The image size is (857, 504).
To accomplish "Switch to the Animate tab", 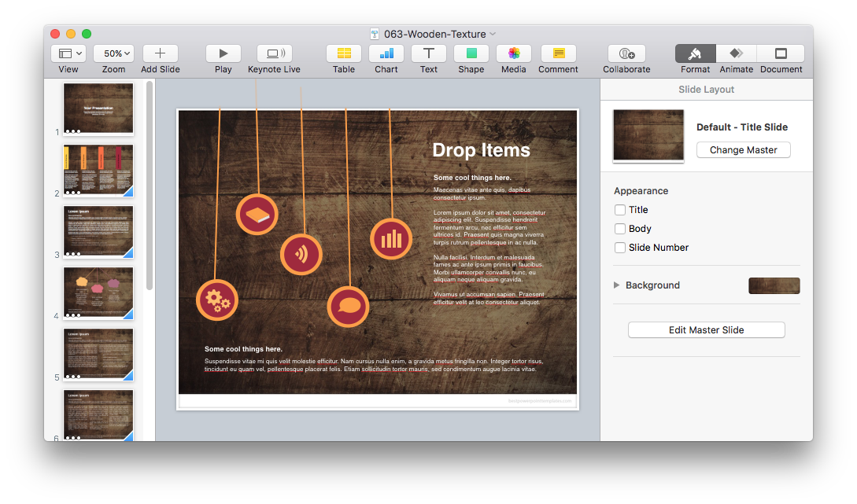I will coord(737,53).
